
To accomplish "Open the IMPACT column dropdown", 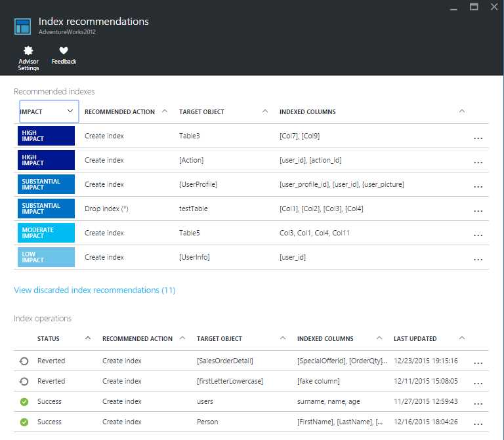I will tap(70, 111).
